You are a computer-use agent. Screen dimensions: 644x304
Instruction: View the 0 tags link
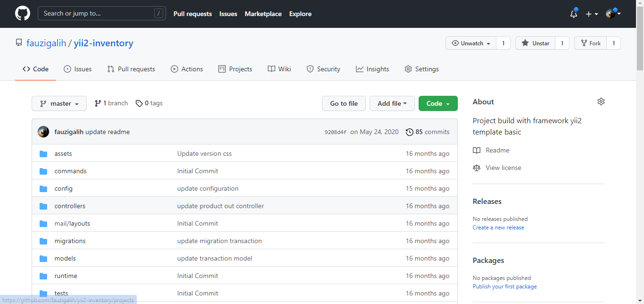(149, 103)
